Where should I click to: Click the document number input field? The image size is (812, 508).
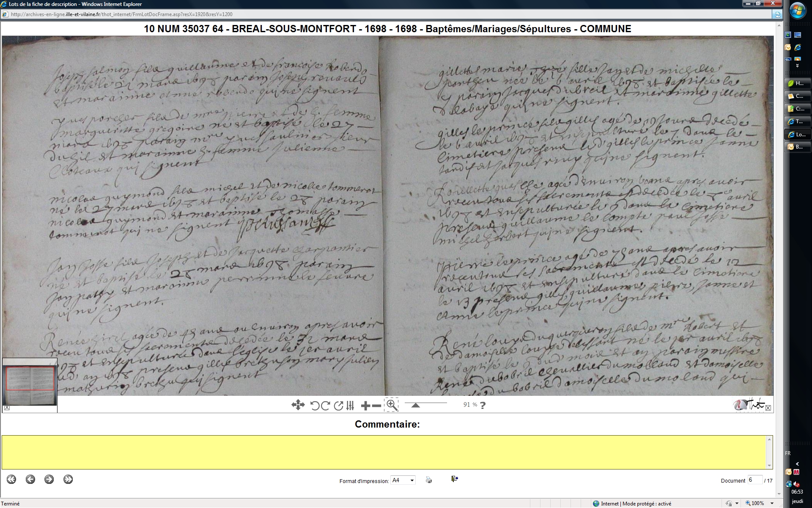754,480
